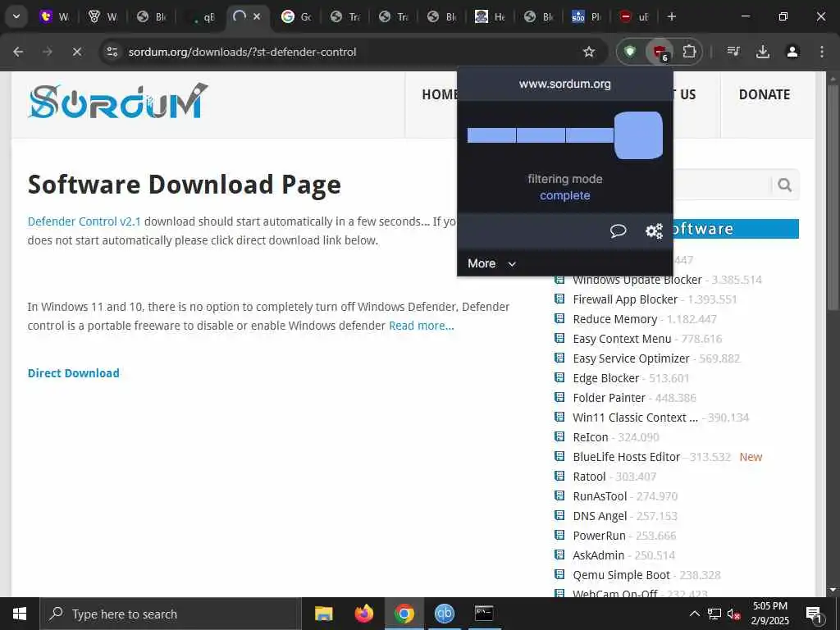Open Easy Context Menu link
This screenshot has height=630, width=840.
622,339
